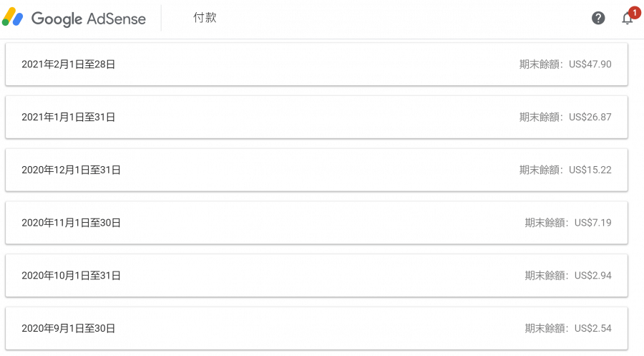Image resolution: width=644 pixels, height=356 pixels.
Task: Expand the 2020年10月1日至31日 payment row
Action: click(316, 276)
